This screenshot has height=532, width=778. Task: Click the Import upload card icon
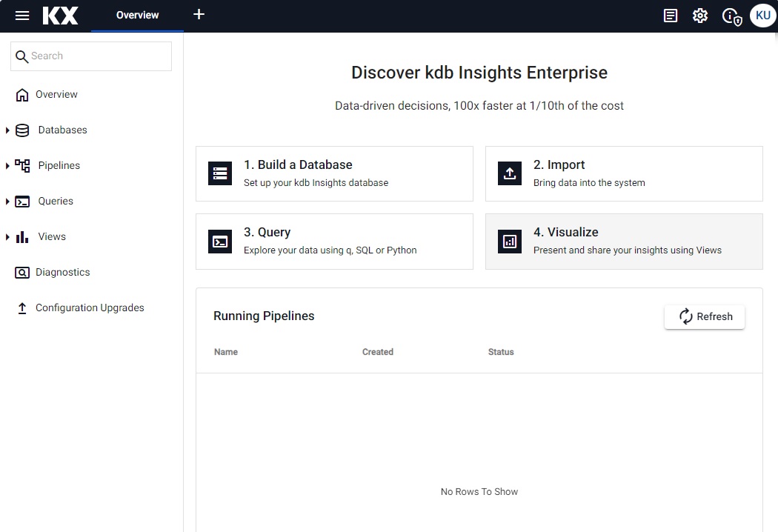coord(510,173)
